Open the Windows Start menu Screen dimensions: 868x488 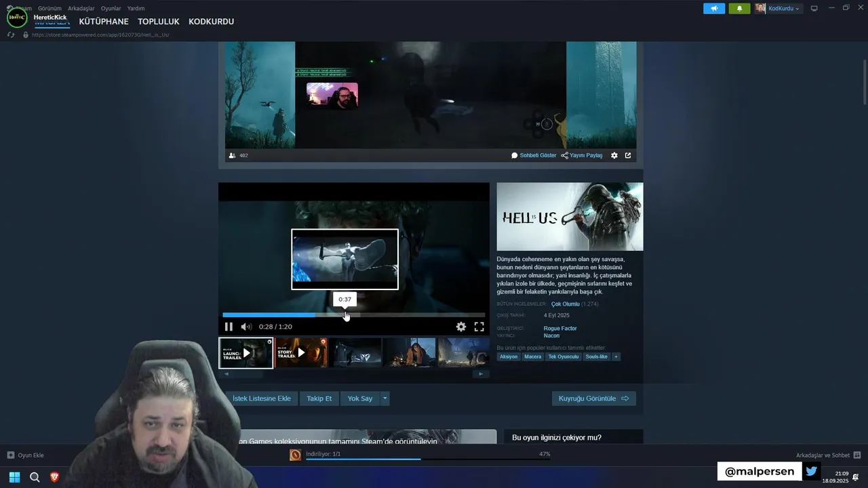[14, 477]
